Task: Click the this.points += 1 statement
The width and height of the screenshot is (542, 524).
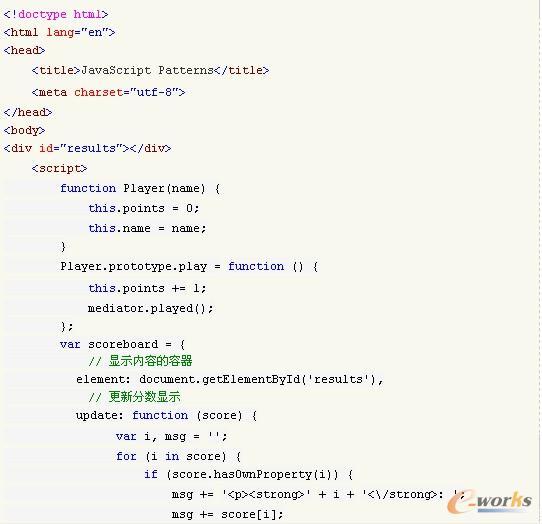Action: [x=147, y=288]
